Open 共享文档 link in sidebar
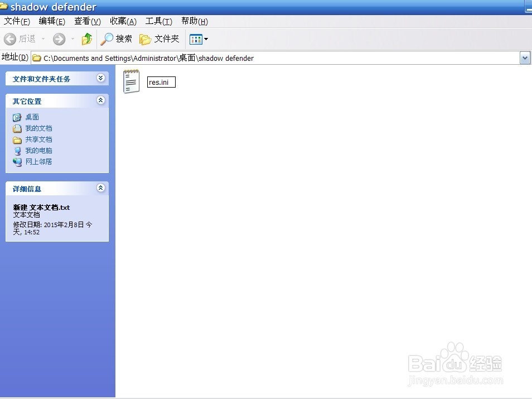The image size is (532, 399). (x=38, y=140)
